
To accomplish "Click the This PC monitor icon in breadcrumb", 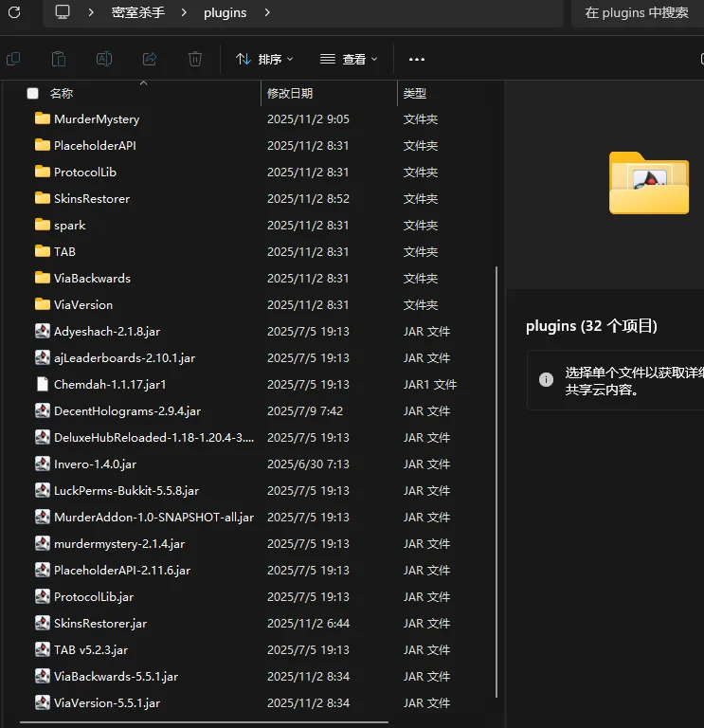I will pyautogui.click(x=63, y=12).
